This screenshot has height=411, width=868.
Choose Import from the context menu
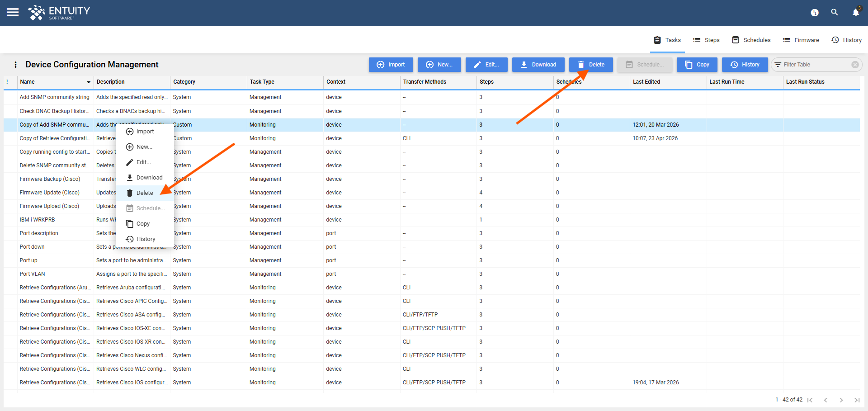coord(145,132)
